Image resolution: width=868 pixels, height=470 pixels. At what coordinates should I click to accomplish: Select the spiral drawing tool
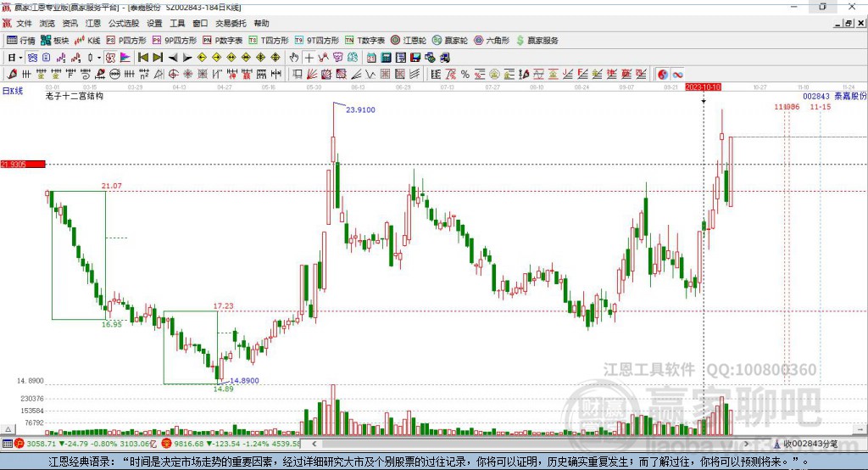[86, 74]
